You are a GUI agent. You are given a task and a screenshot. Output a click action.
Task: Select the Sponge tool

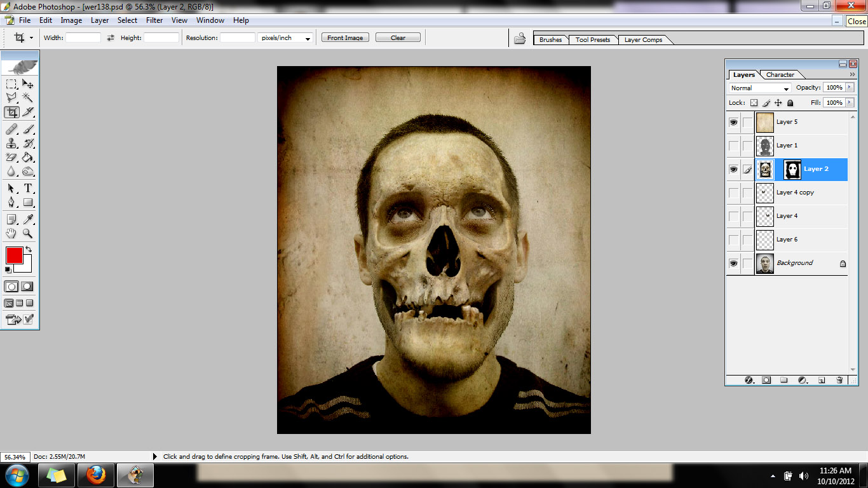[28, 172]
